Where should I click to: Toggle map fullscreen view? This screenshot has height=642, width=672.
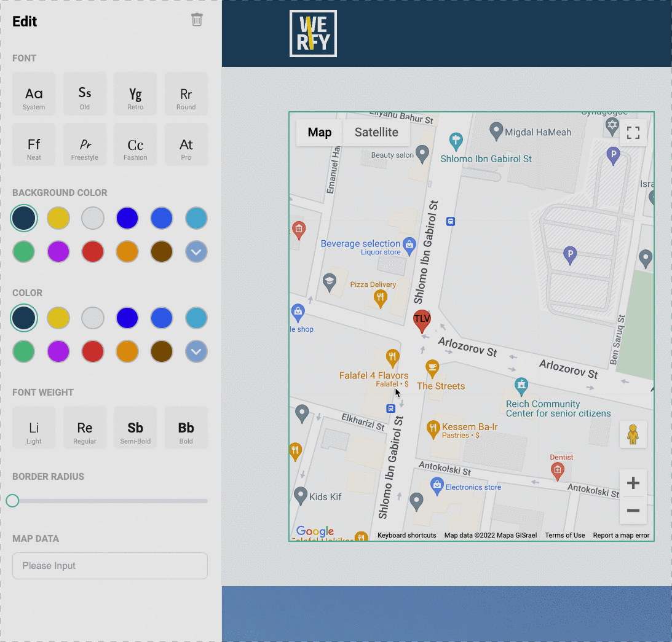(633, 132)
